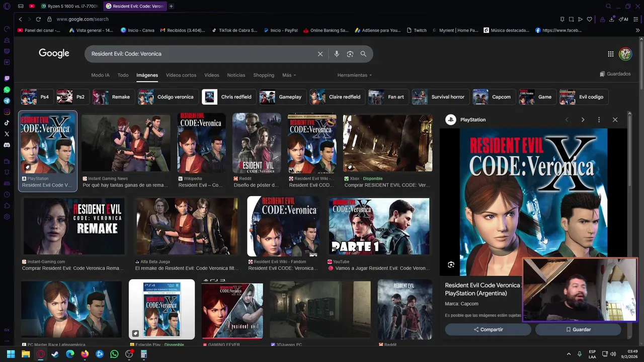Open Discord in the Opera sidebar
Viewport: 644px width, 362px height.
7,145
